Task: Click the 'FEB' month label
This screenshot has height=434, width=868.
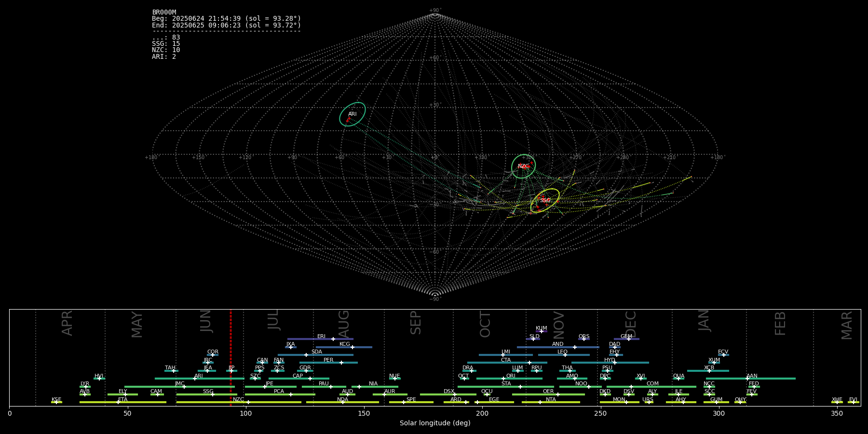Action: pos(780,324)
